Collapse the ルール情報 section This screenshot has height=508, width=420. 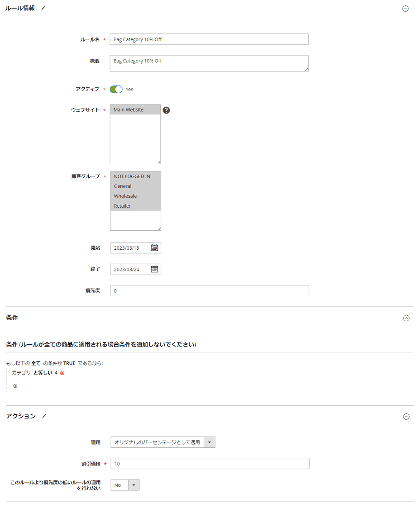tap(406, 9)
